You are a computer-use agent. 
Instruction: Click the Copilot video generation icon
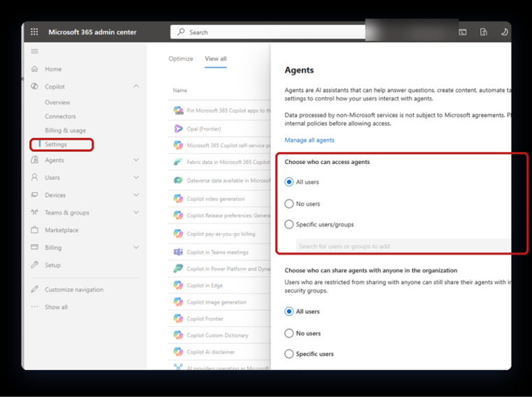tap(178, 198)
